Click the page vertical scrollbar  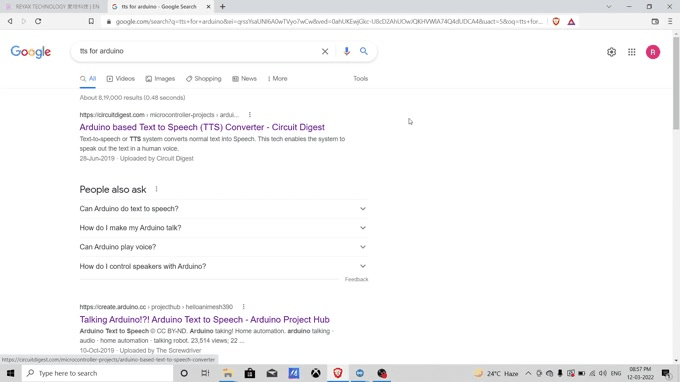tap(676, 82)
